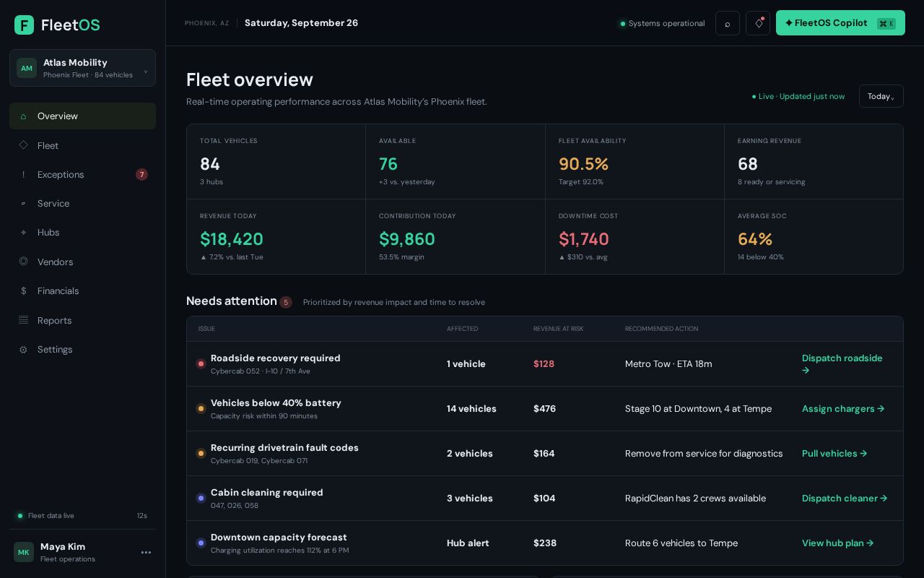Click the Reports list icon
The width and height of the screenshot is (924, 578).
(x=23, y=320)
